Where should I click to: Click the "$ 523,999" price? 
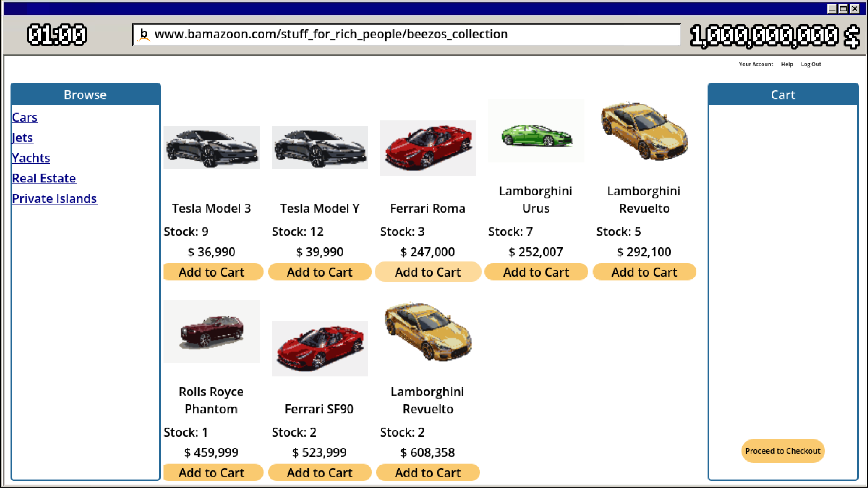click(320, 452)
